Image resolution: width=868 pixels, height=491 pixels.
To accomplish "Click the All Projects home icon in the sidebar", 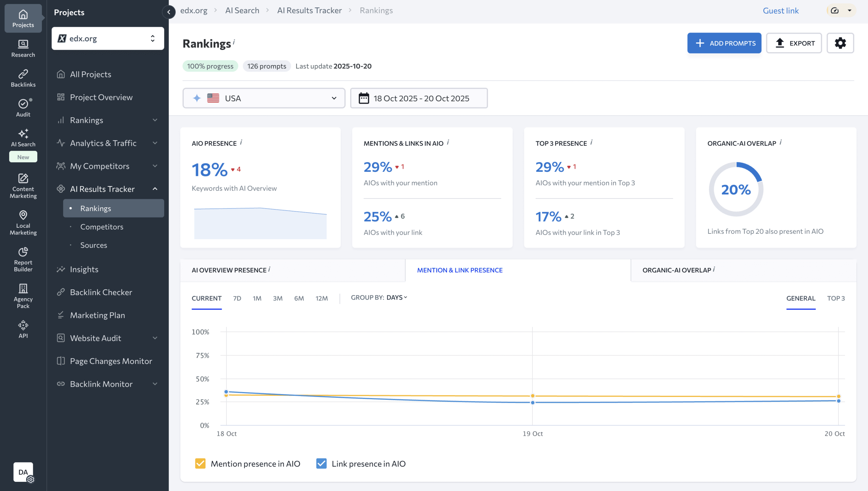I will pos(61,74).
